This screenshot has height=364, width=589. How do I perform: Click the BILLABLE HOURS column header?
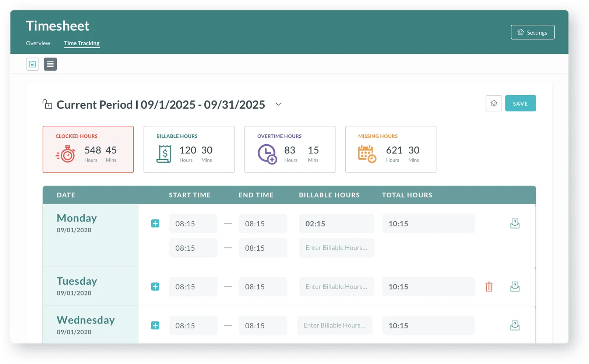click(329, 195)
